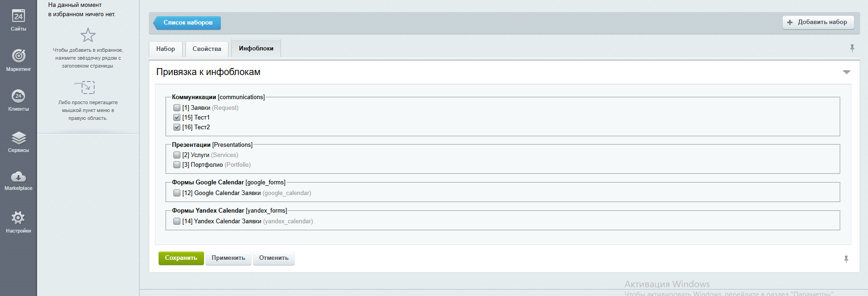Uncheck the [15] Тест1 checkbox
This screenshot has height=296, width=868.
coord(177,117)
